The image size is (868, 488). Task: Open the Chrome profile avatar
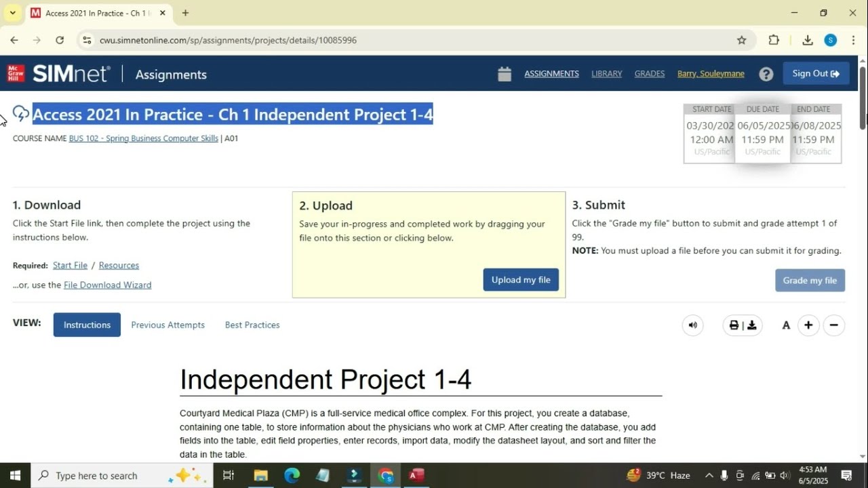[x=831, y=40]
